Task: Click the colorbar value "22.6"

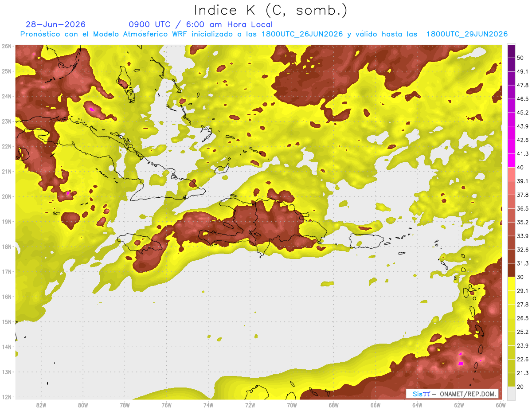Action: click(523, 359)
